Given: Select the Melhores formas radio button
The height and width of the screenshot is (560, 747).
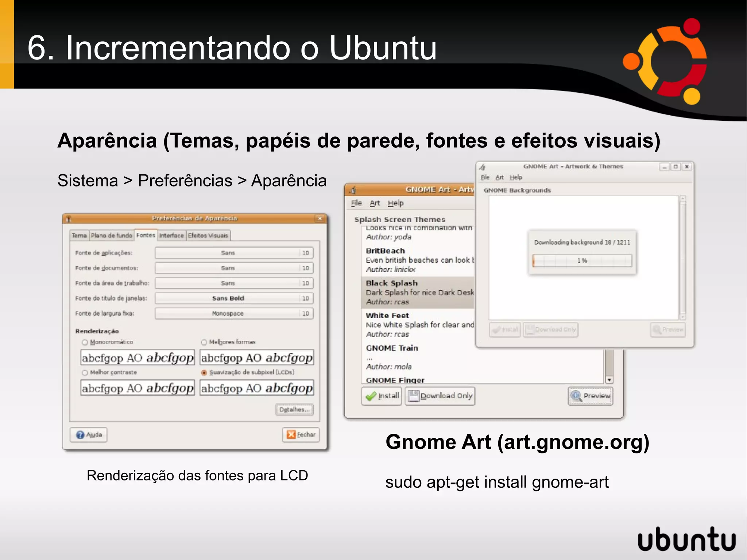Looking at the screenshot, I should coord(204,342).
